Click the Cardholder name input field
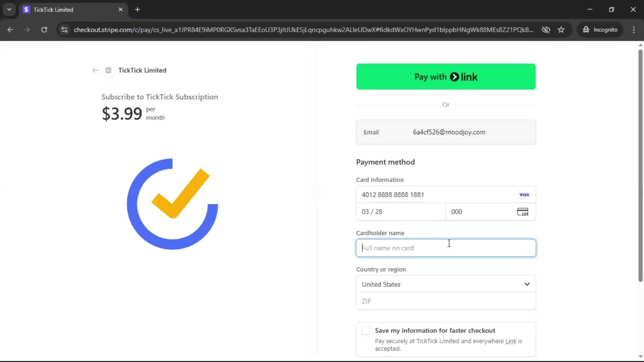The height and width of the screenshot is (362, 644). [x=446, y=248]
